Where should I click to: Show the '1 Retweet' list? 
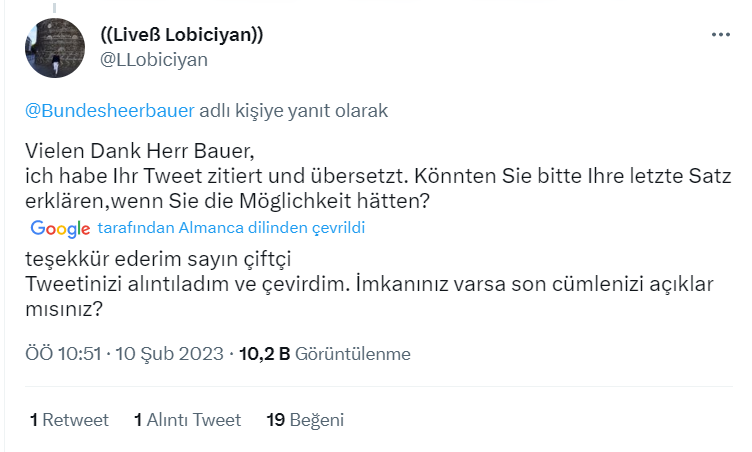[69, 420]
